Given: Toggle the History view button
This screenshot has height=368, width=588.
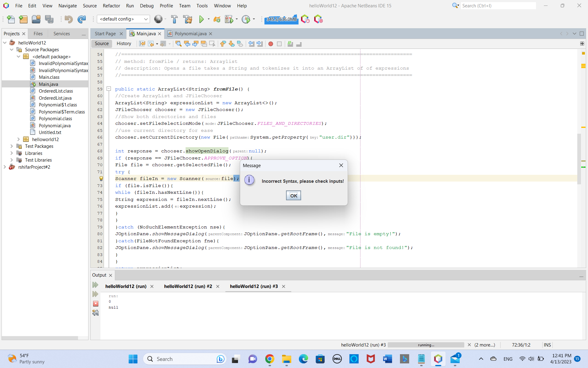Looking at the screenshot, I should [x=124, y=44].
